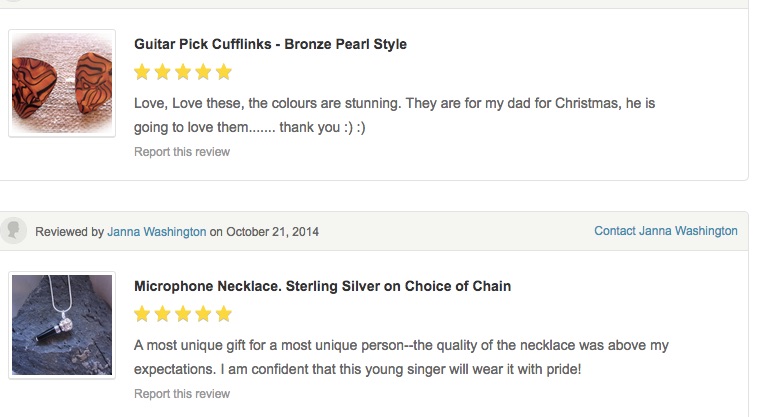This screenshot has height=417, width=779.
Task: Click third star of Cufflinks rating
Action: (x=183, y=72)
